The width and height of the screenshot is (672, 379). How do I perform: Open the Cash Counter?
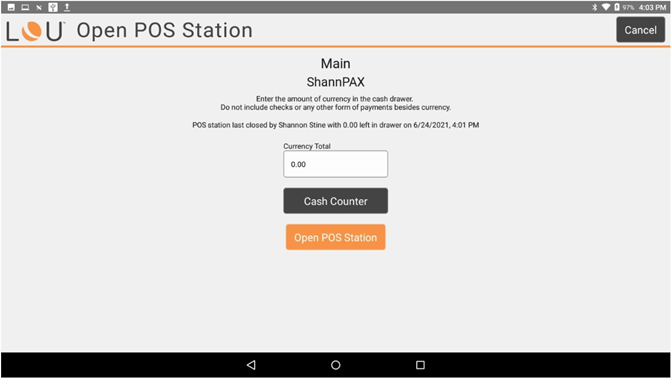(336, 201)
